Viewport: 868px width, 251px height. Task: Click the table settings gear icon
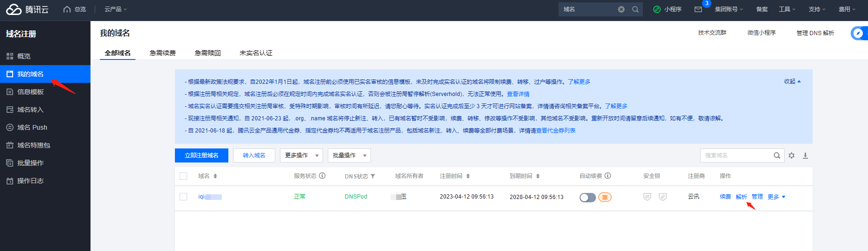click(x=792, y=155)
